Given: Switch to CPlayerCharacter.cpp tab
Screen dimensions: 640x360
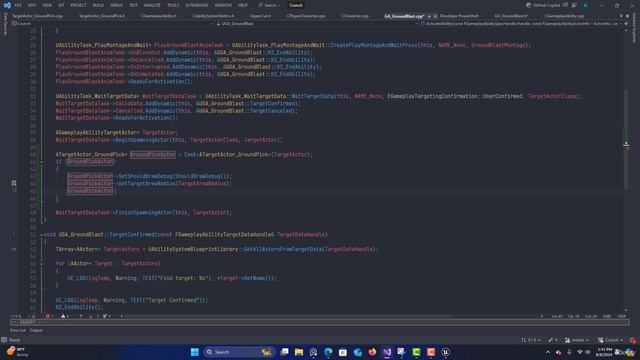Looking at the screenshot, I should (306, 16).
